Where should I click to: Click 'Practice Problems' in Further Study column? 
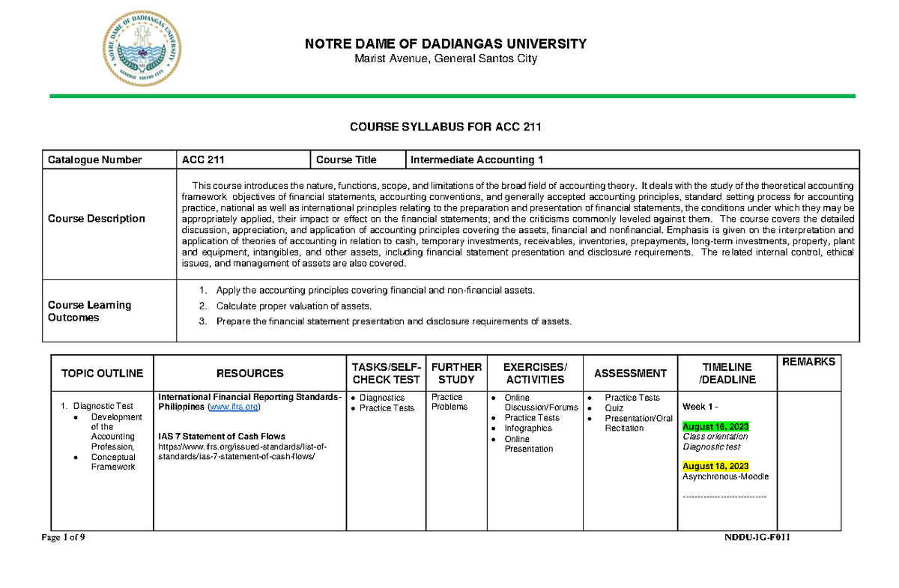coord(449,402)
